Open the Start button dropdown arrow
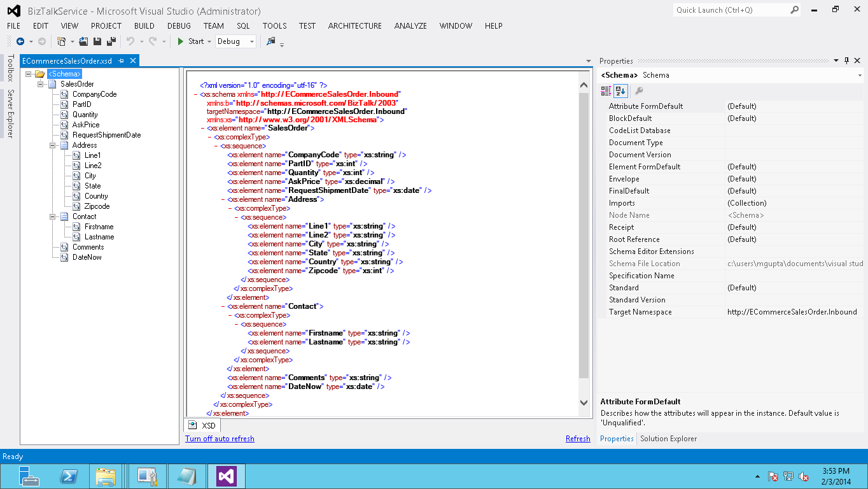 click(x=209, y=41)
